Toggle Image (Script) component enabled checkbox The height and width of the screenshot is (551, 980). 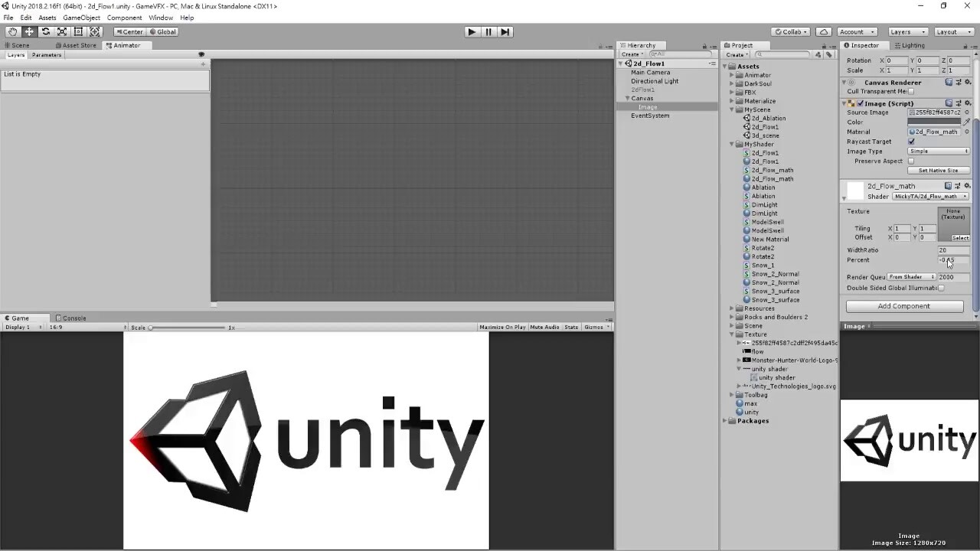tap(860, 103)
